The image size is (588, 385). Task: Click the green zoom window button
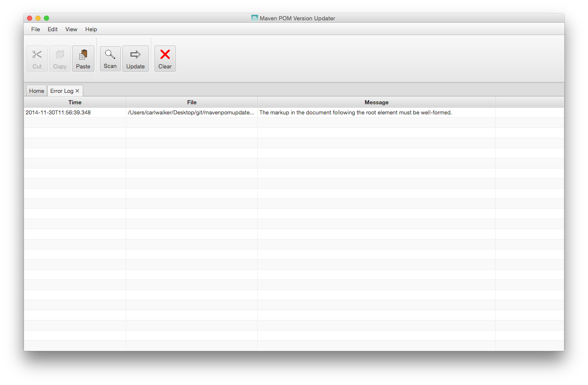point(46,18)
